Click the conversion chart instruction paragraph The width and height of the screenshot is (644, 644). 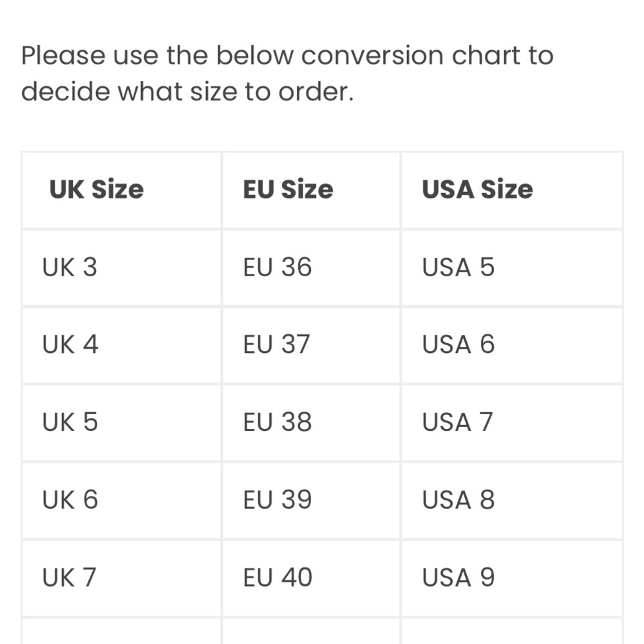287,73
